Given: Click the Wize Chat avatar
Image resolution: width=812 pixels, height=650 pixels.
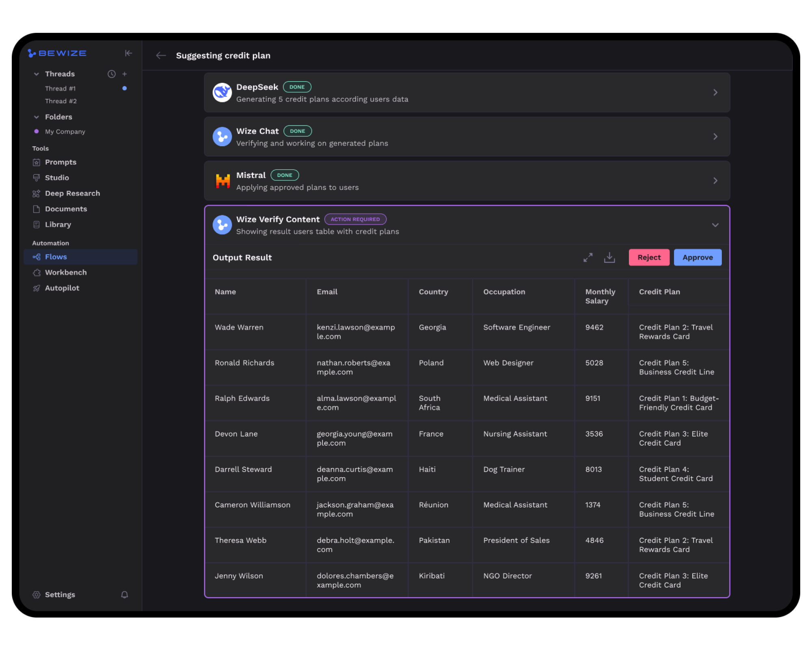Looking at the screenshot, I should (222, 137).
